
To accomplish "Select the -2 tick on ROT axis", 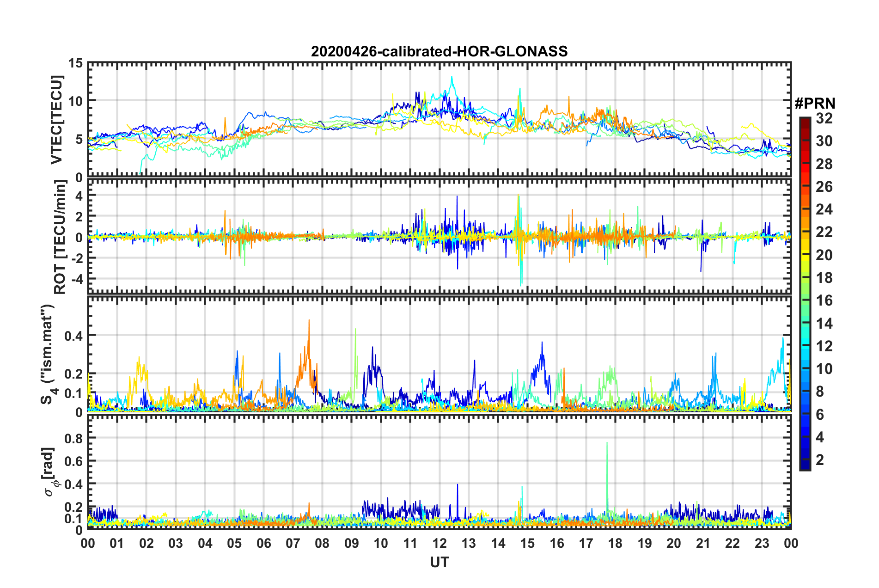I will (77, 258).
